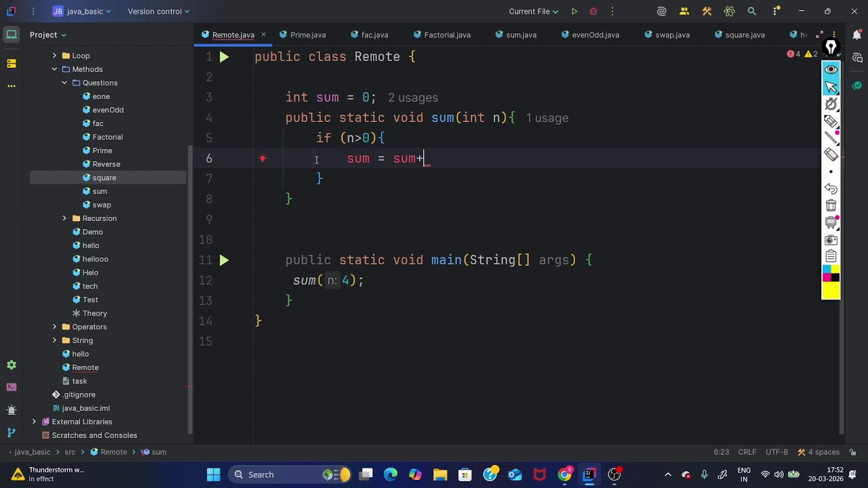Open Microsoft Edge from the taskbar

(x=391, y=474)
